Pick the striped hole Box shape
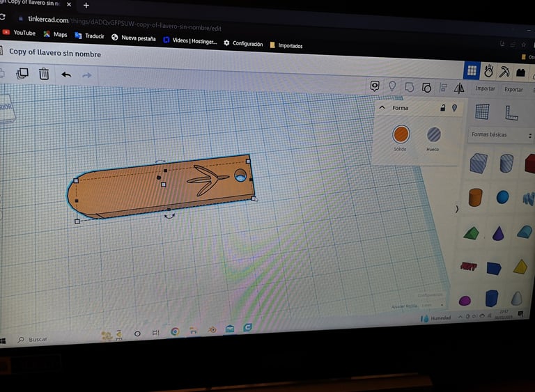 click(479, 163)
